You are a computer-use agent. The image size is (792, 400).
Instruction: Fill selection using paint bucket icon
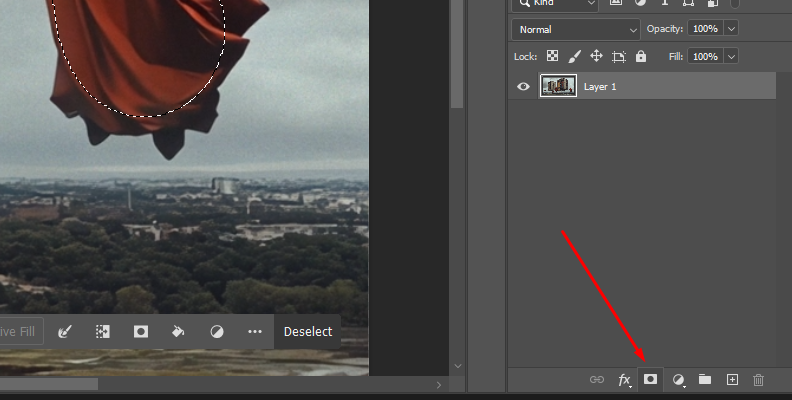(178, 331)
